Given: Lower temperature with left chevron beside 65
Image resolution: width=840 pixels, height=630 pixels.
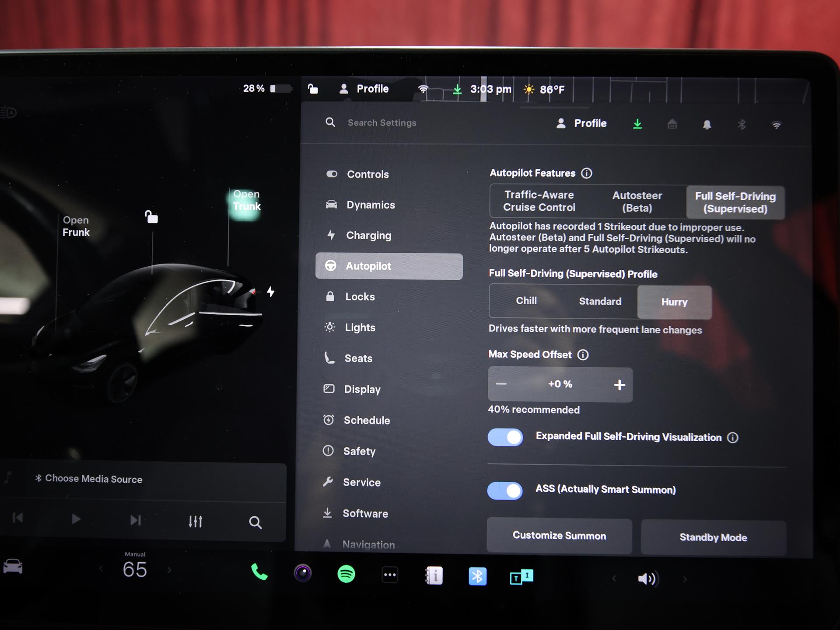Looking at the screenshot, I should [101, 569].
